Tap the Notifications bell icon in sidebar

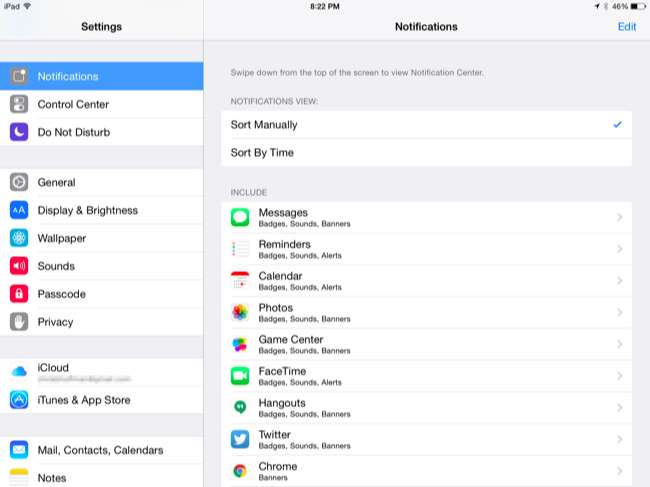[19, 76]
